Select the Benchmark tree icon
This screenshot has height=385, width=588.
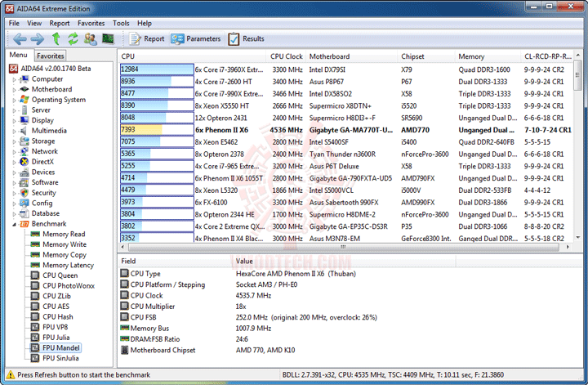click(x=24, y=224)
